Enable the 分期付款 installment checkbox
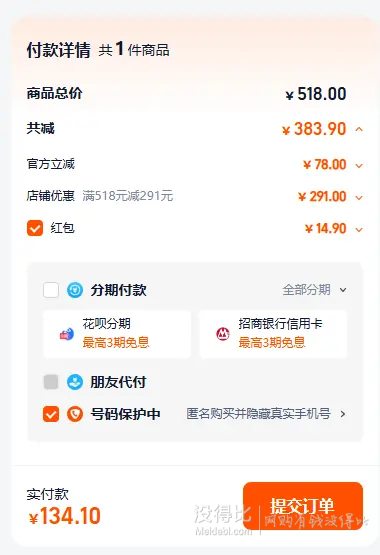Screen dimensions: 380x555 (51, 290)
